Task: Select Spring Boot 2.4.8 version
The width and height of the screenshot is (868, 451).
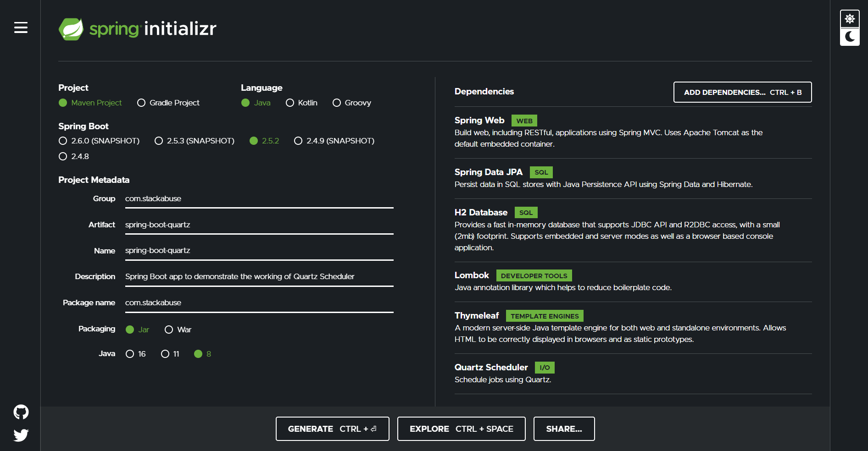Action: [74, 156]
